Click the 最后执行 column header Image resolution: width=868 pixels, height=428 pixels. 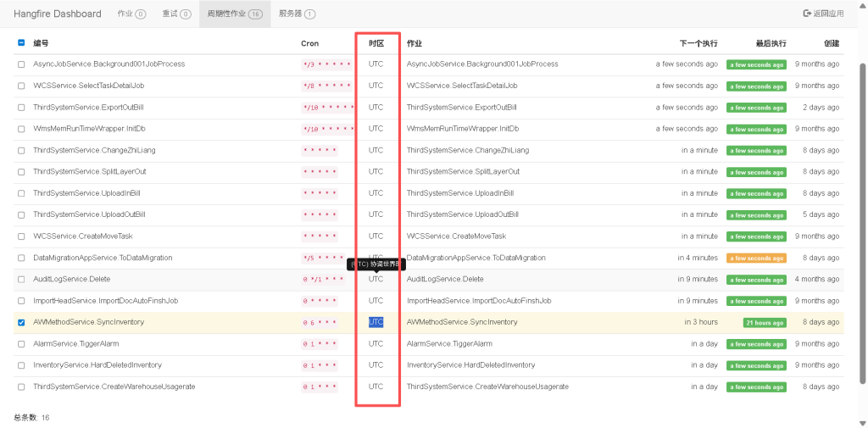click(771, 43)
